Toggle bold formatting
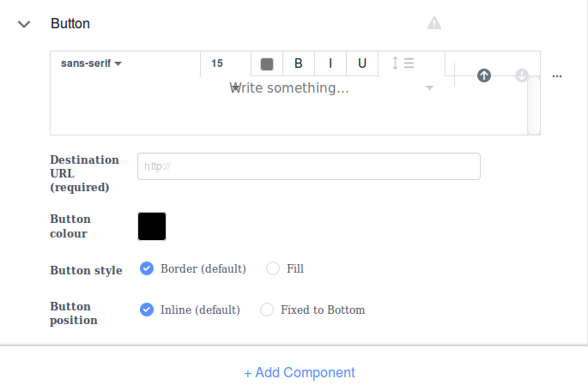 [x=299, y=63]
